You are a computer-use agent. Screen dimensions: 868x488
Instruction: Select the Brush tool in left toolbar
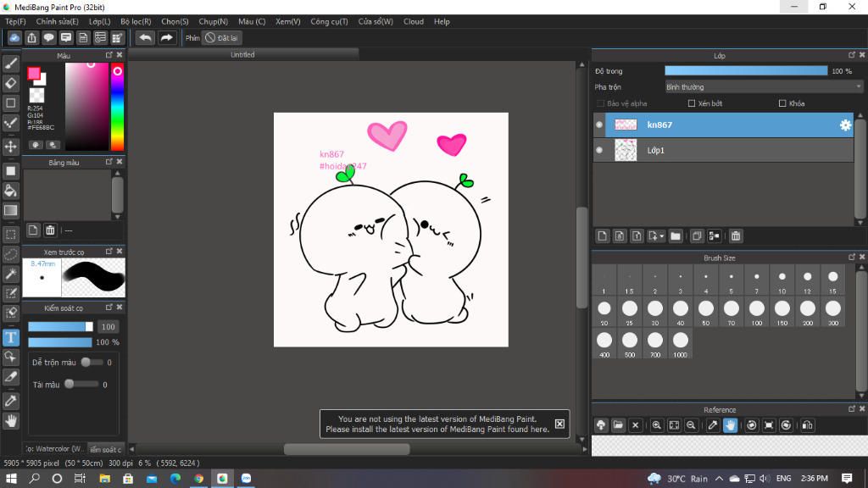(11, 64)
